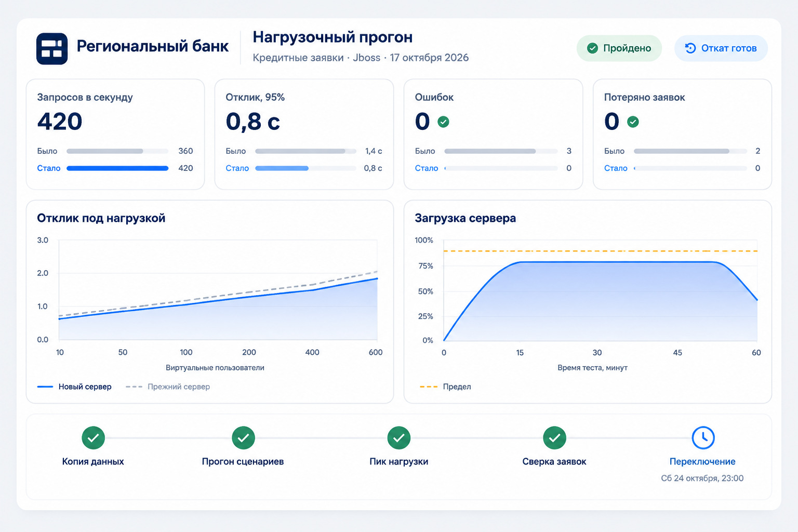Click the Сверка заявок step label
Viewport: 798px width, 532px height.
point(554,461)
